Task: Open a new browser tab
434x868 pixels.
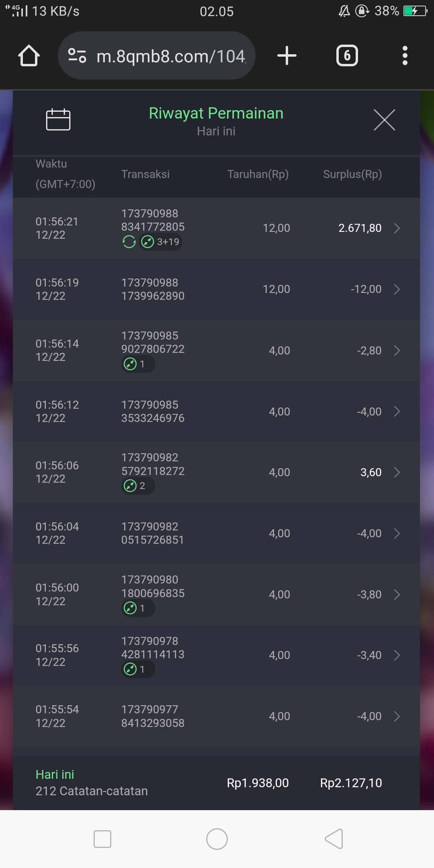Action: 287,55
